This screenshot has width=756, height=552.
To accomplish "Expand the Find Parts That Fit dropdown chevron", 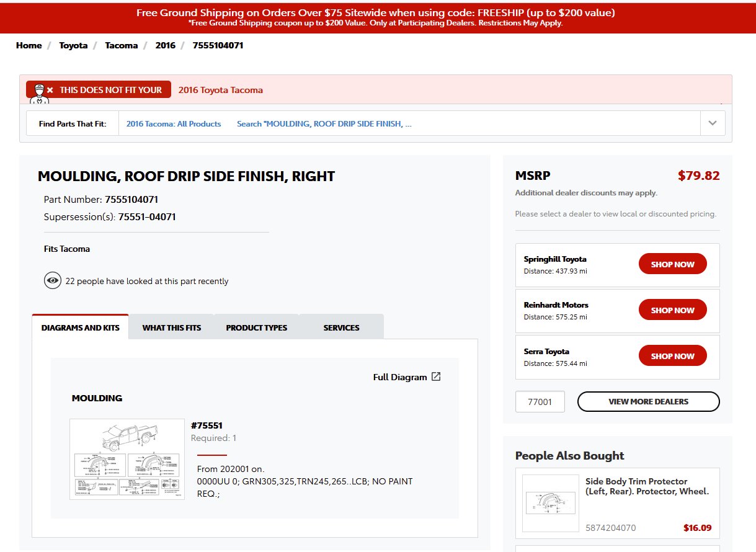I will [713, 123].
